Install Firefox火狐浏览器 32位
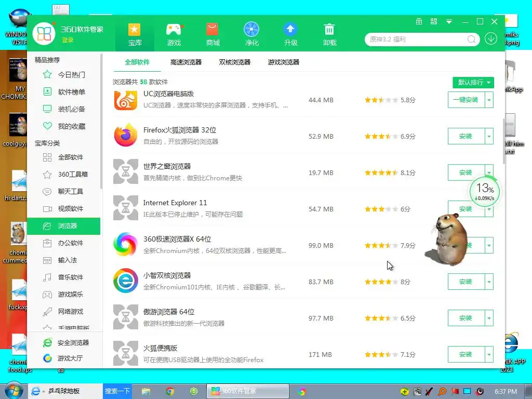Image resolution: width=532 pixels, height=399 pixels. [466, 136]
